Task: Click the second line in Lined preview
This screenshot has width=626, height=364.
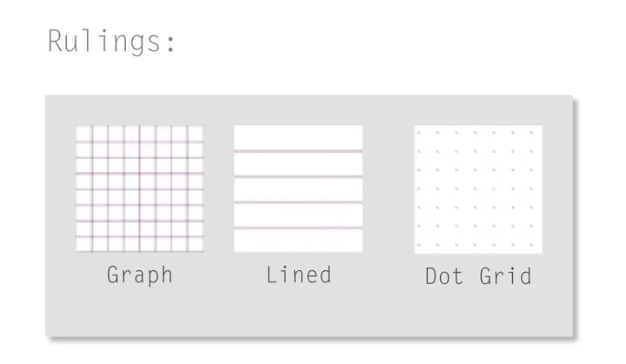Action: 298,176
